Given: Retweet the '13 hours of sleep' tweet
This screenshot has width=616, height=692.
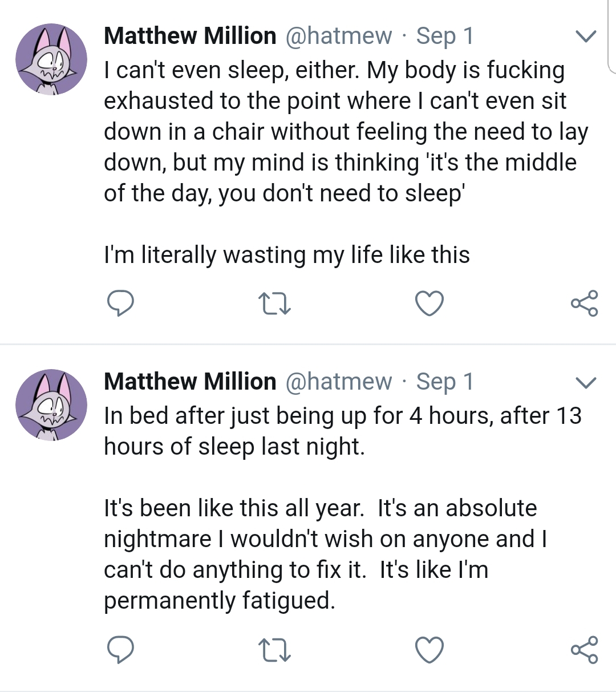Looking at the screenshot, I should pos(274,650).
